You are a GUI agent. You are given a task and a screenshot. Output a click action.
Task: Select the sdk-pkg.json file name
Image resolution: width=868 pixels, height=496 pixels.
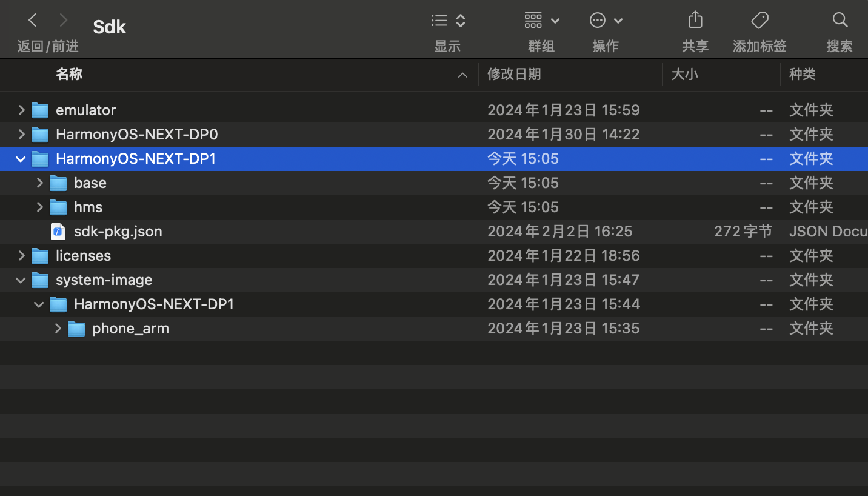click(x=118, y=231)
